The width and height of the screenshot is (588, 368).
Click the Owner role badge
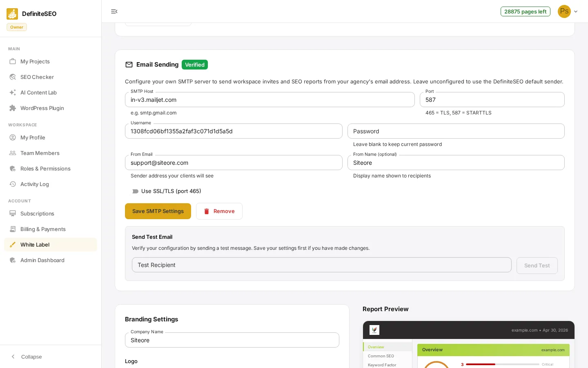[x=17, y=27]
